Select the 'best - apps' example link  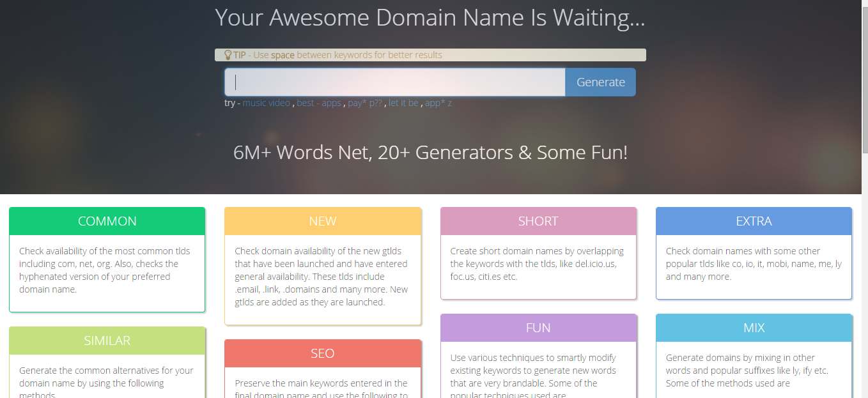(319, 103)
